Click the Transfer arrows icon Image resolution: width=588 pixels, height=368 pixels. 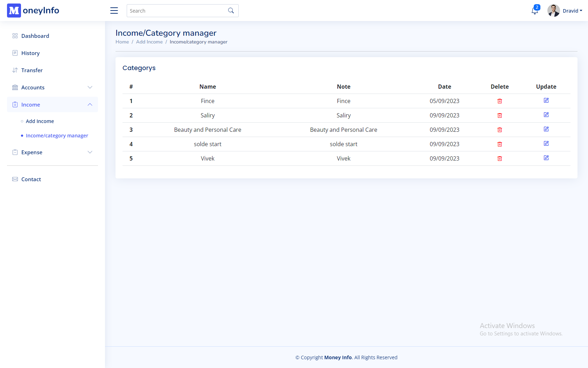coord(15,70)
